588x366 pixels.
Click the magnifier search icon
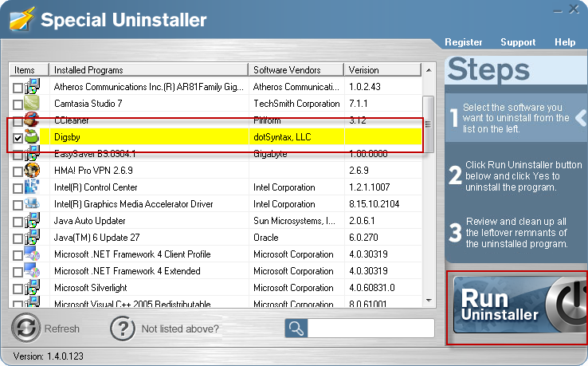point(296,329)
